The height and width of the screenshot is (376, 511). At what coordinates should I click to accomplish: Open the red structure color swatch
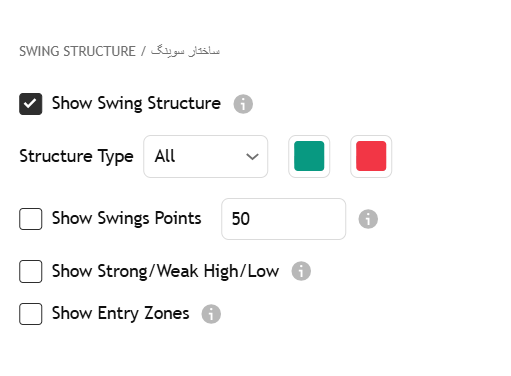[371, 156]
